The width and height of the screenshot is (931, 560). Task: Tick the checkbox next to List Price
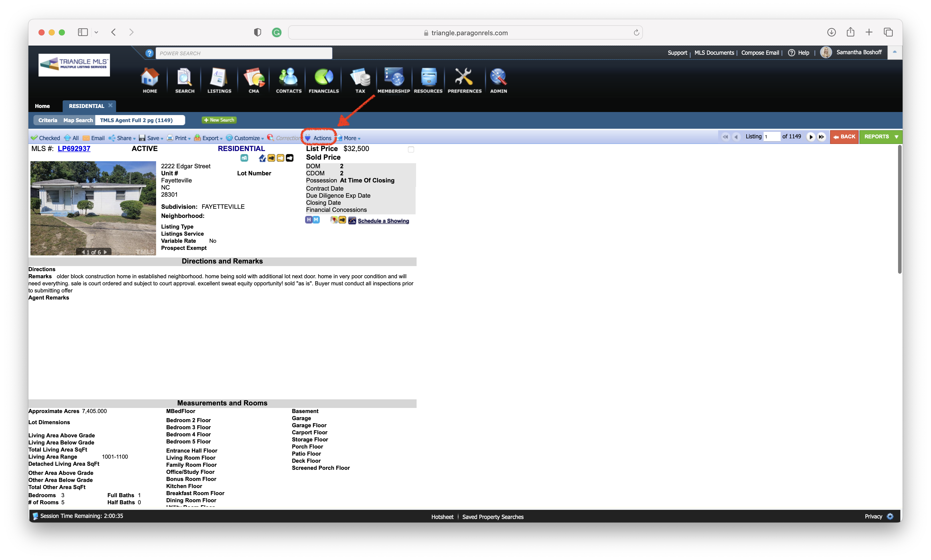coord(411,150)
